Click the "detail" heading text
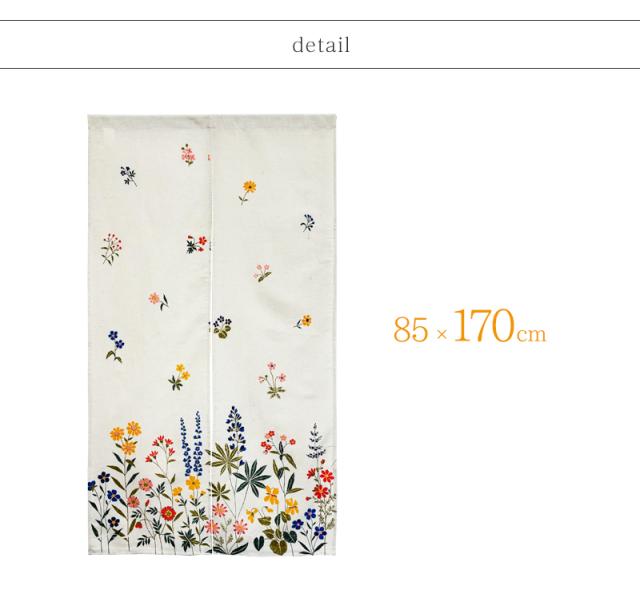Screen dimensions: 640x590 [x=321, y=45]
